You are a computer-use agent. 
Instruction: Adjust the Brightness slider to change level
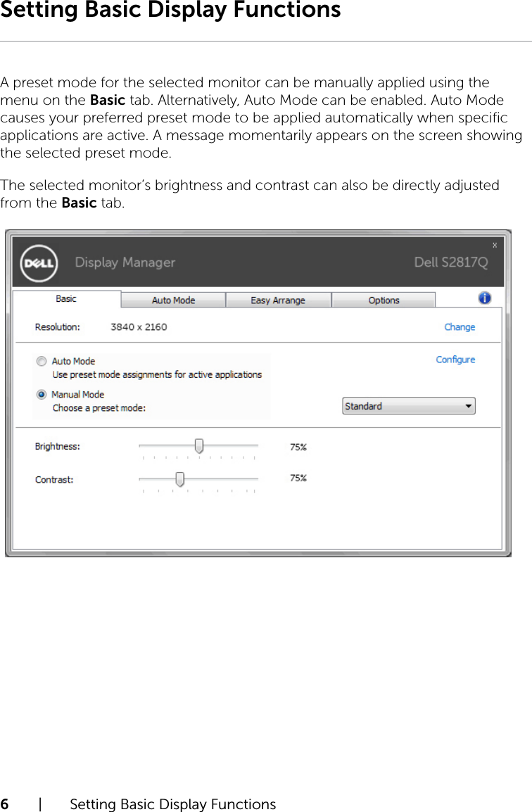(x=198, y=445)
